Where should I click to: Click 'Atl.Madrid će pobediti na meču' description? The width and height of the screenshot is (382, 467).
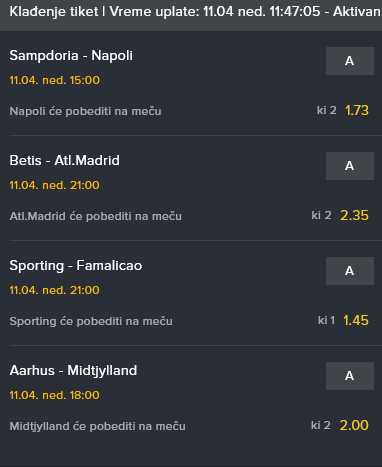coord(96,216)
